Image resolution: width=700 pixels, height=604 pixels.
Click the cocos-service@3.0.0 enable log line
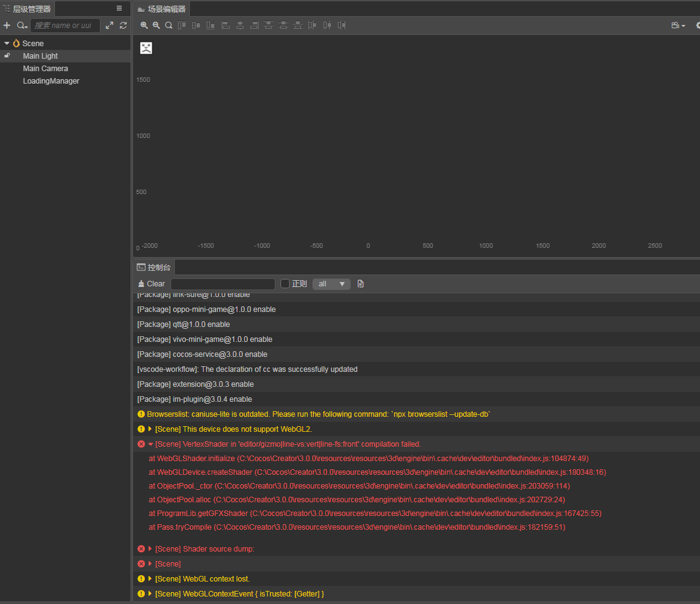coord(202,354)
